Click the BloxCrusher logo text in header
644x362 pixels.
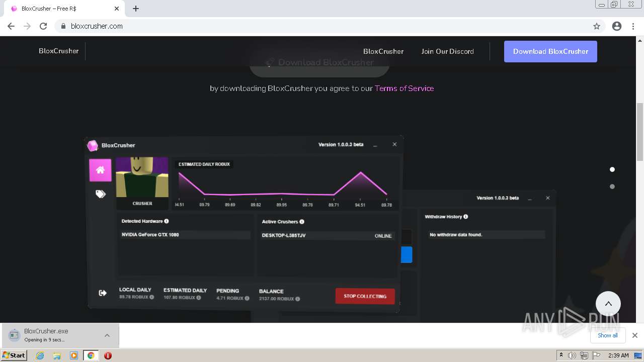coord(59,51)
